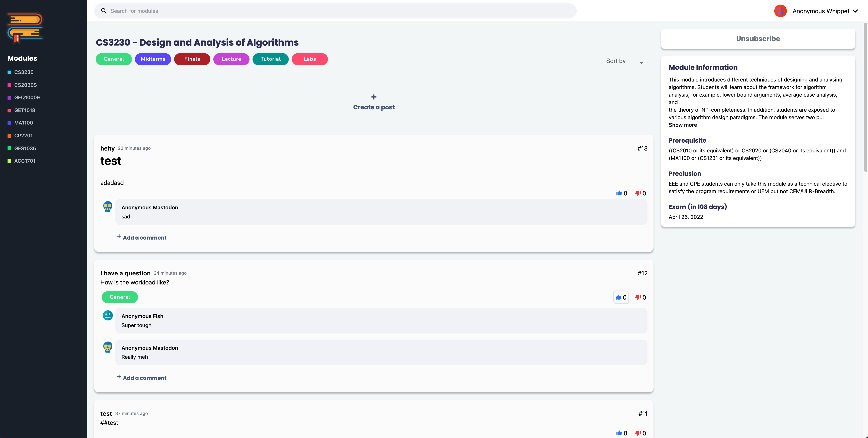Image resolution: width=868 pixels, height=438 pixels.
Task: Upvote post #13 with thumbs up
Action: point(619,193)
